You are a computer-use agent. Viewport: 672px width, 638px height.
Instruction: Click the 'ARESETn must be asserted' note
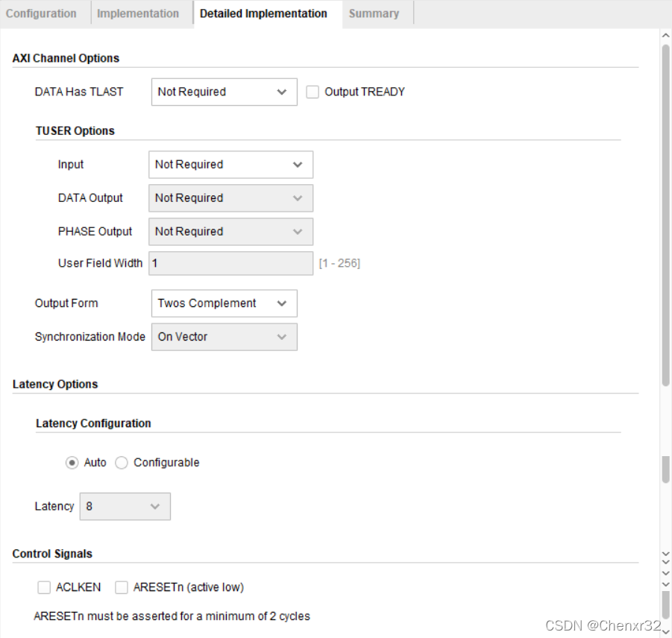[x=172, y=616]
